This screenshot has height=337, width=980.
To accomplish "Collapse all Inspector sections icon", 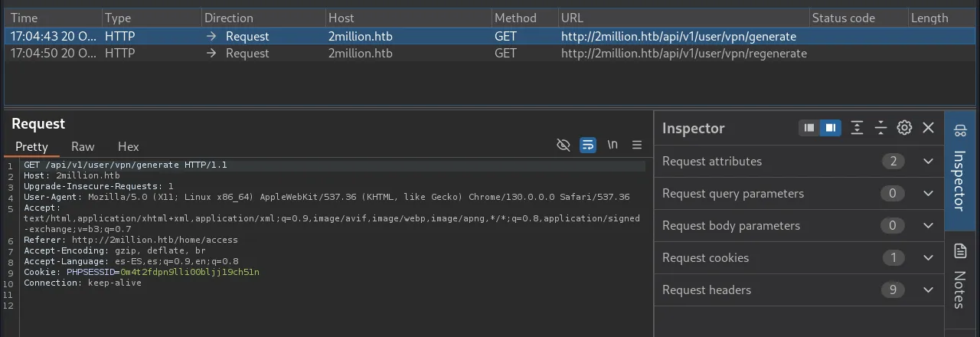I will [880, 128].
